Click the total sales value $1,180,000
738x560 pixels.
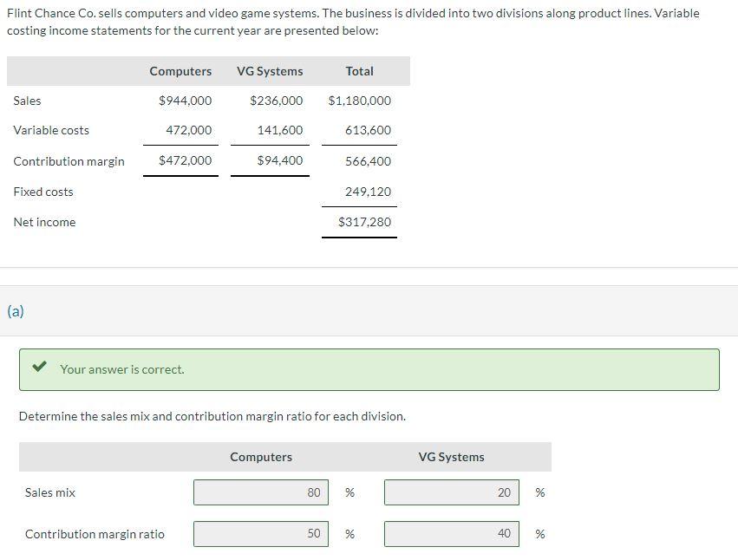[360, 101]
